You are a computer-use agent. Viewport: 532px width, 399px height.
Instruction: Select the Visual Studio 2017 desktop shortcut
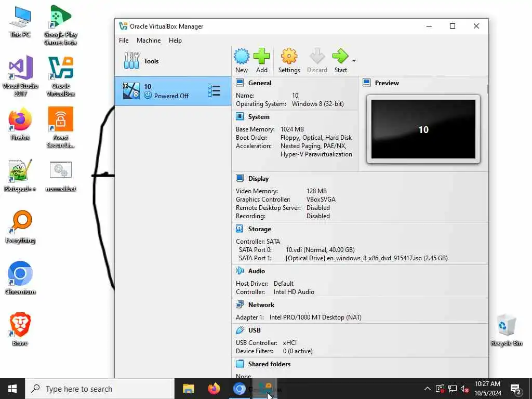(x=20, y=76)
